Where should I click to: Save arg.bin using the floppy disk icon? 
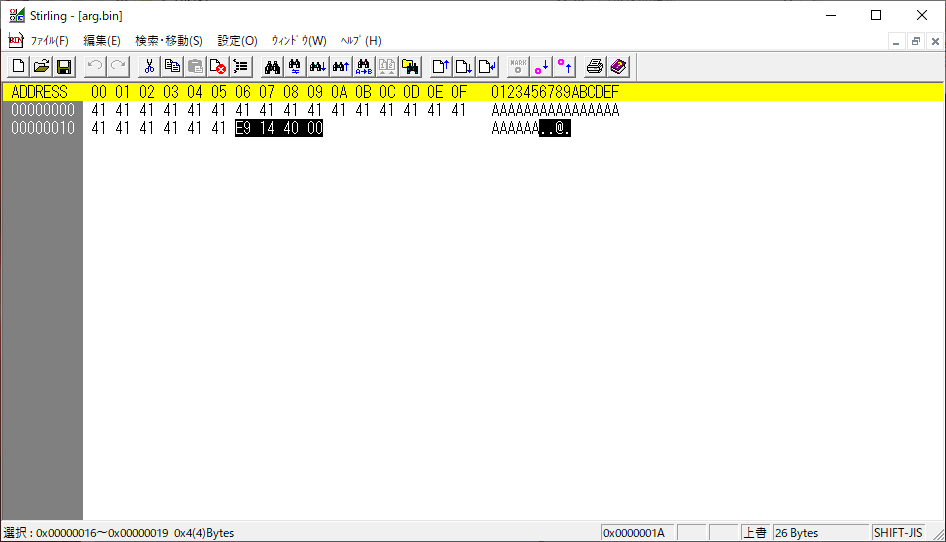click(64, 67)
